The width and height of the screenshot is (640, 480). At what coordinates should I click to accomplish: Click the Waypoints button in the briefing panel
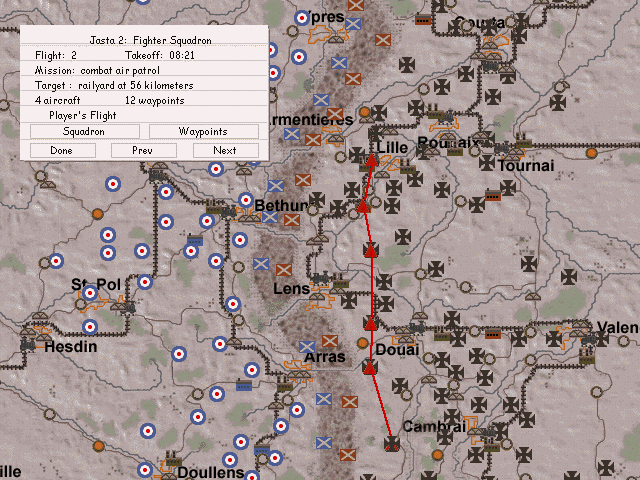[x=204, y=131]
